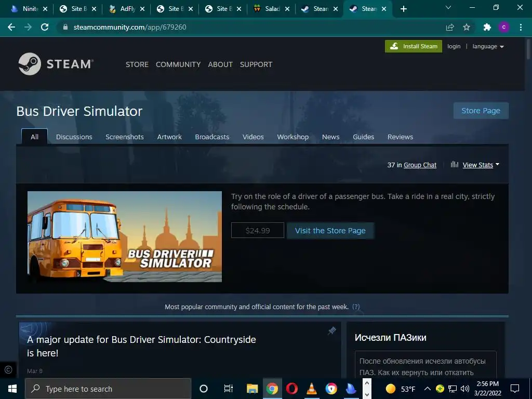This screenshot has width=532, height=399.
Task: Show hidden system tray icons
Action: pos(428,389)
